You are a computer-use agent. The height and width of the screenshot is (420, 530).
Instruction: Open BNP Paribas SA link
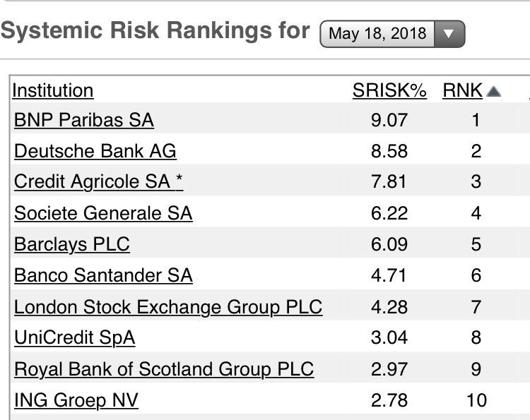click(x=83, y=120)
